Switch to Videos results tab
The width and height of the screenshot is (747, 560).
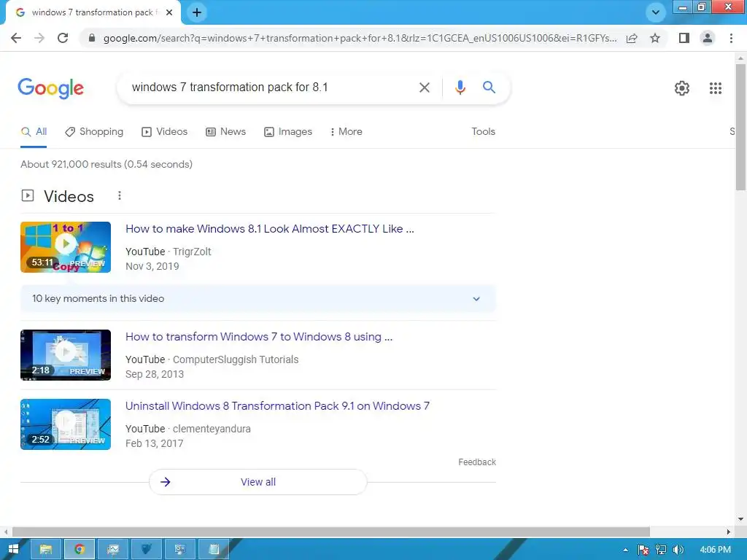click(x=164, y=132)
